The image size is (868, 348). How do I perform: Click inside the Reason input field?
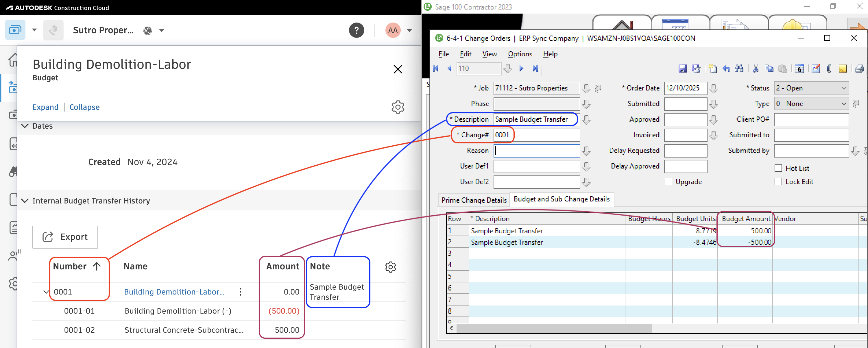536,151
